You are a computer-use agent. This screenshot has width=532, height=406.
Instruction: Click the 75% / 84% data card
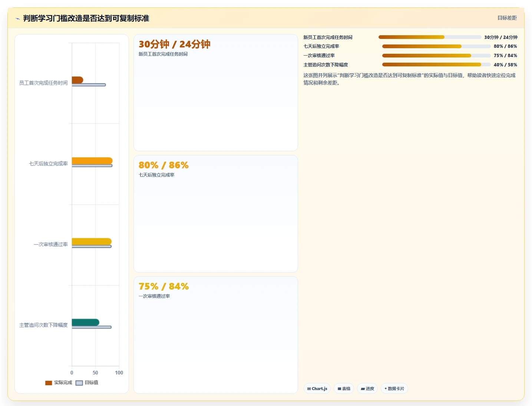click(216, 335)
